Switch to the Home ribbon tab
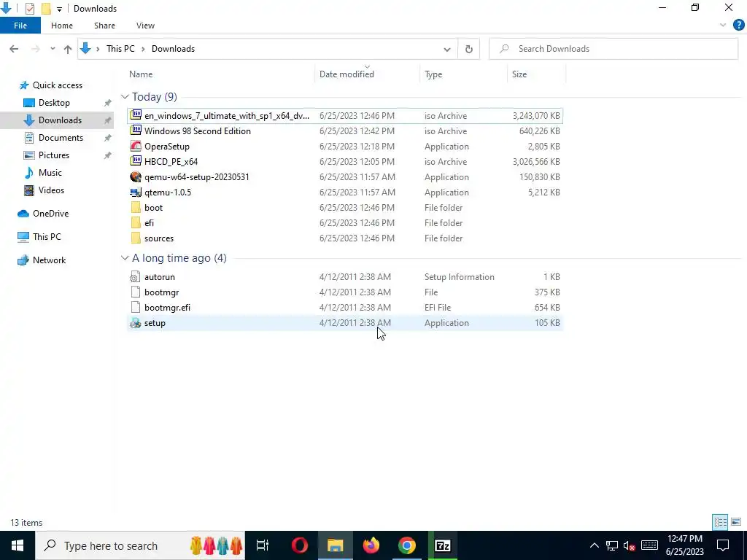747x560 pixels. click(62, 26)
